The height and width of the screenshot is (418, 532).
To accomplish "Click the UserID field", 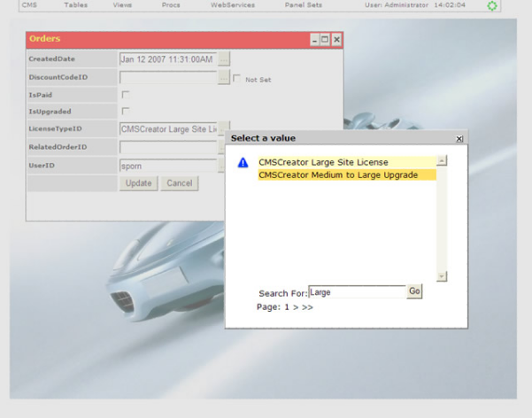I will (x=168, y=166).
